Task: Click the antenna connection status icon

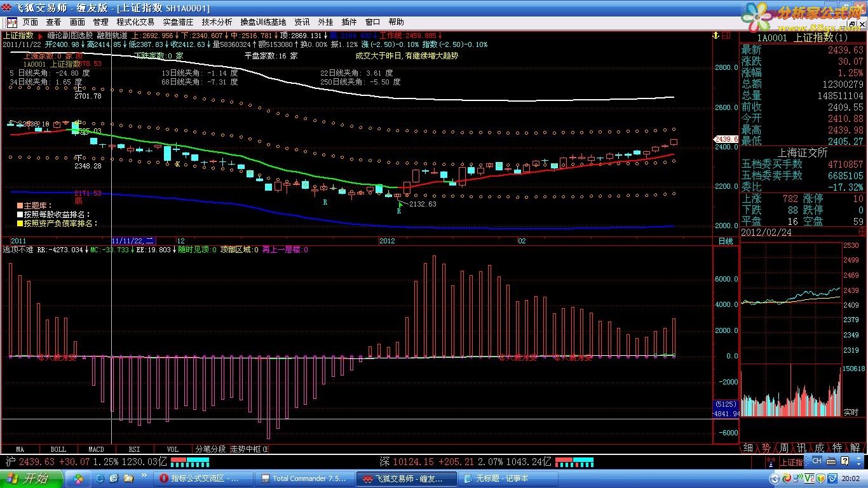Action: coord(771,463)
